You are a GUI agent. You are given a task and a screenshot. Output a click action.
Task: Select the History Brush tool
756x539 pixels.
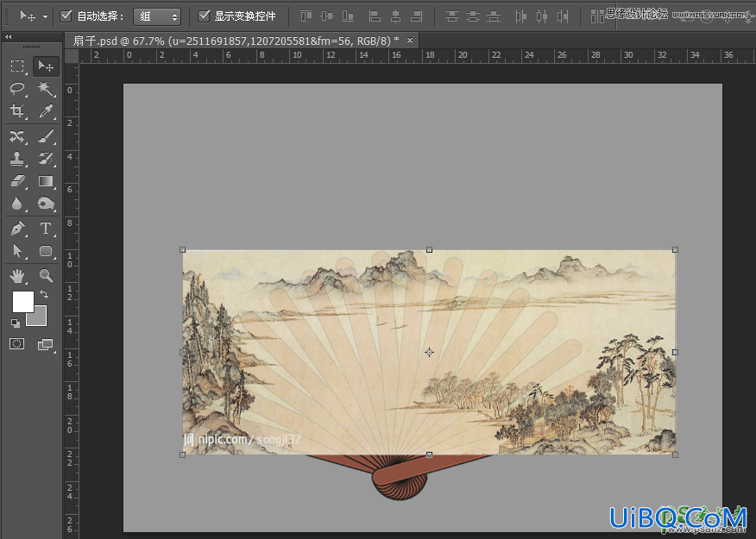tap(46, 159)
